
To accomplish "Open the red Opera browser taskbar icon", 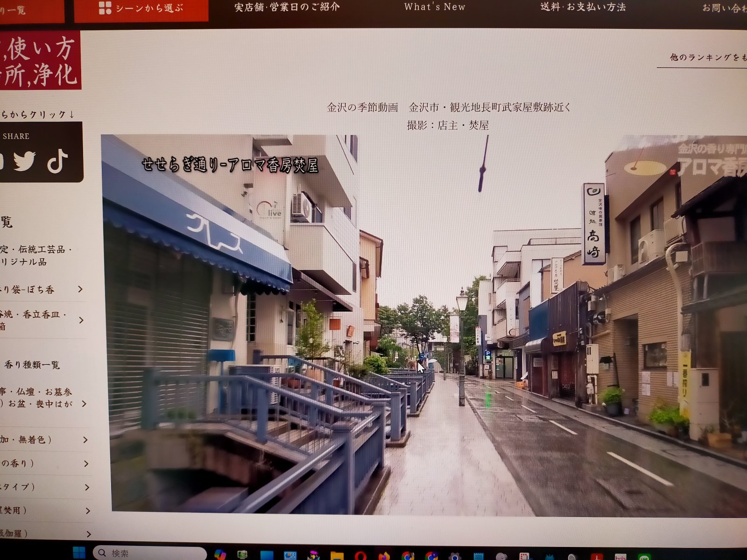I will pyautogui.click(x=360, y=556).
